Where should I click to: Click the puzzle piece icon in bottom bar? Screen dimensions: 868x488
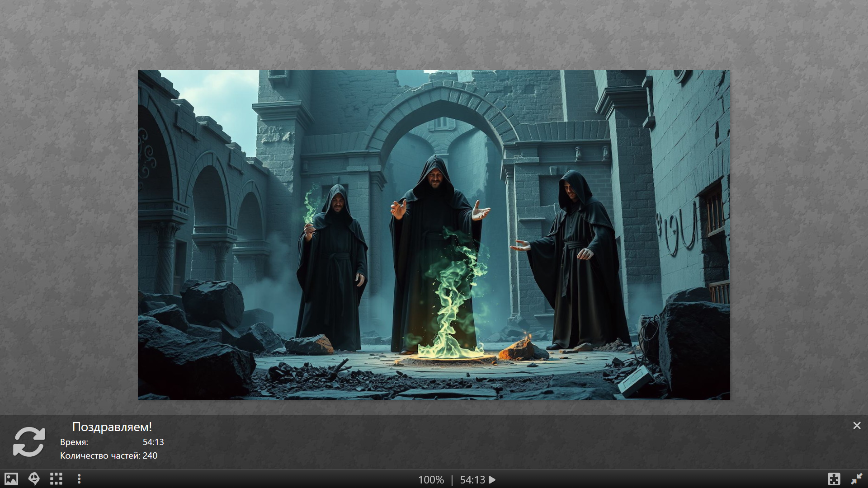point(834,479)
